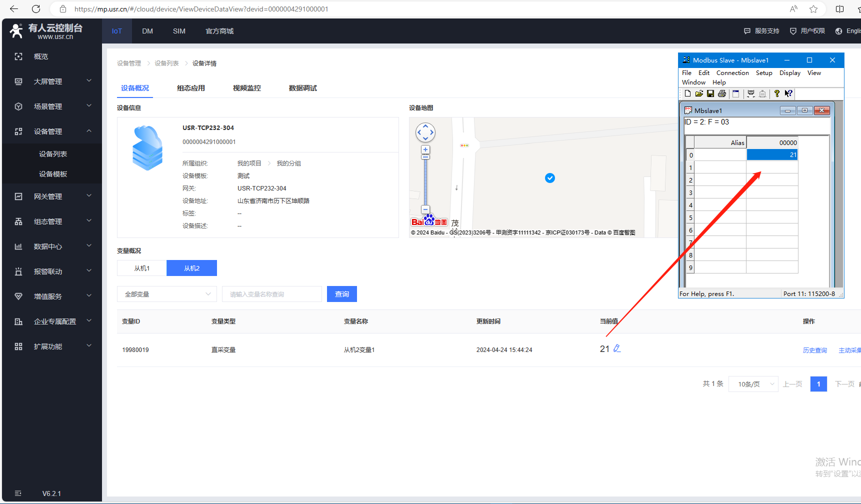
Task: Click the blue 查询 search button
Action: point(341,294)
